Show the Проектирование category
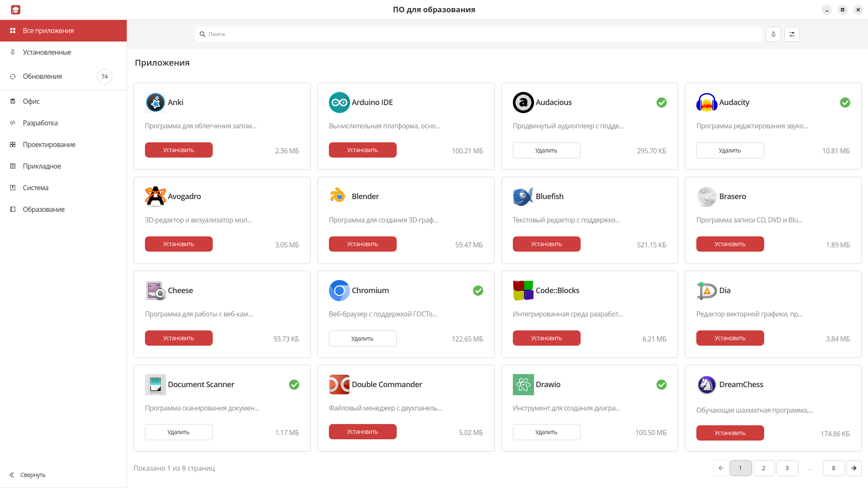Screen dimensions: 868x488 (x=63, y=144)
